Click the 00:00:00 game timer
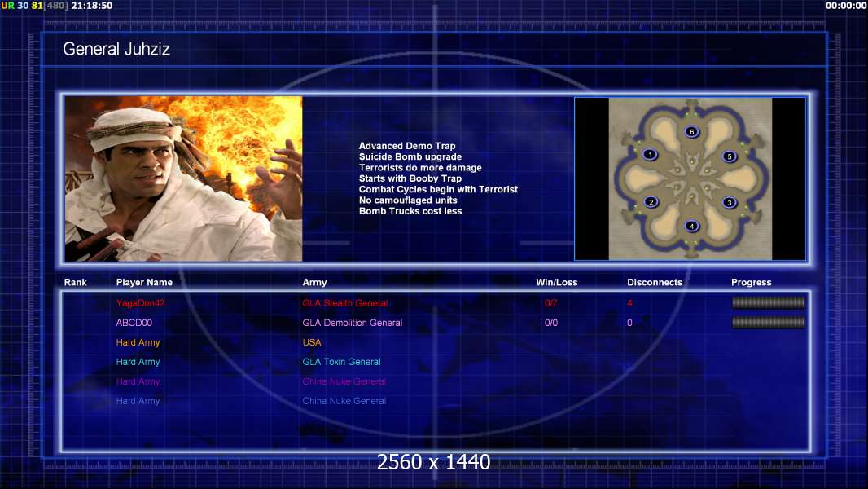The height and width of the screenshot is (489, 868). tap(846, 6)
